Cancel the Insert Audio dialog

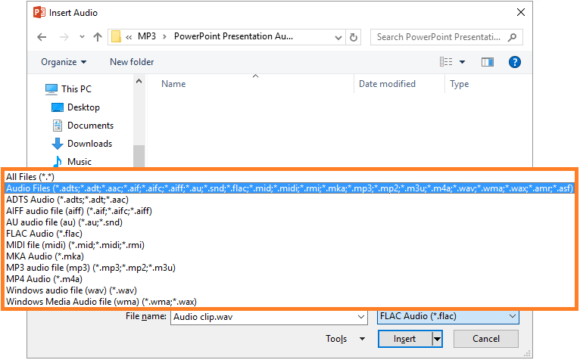[486, 339]
